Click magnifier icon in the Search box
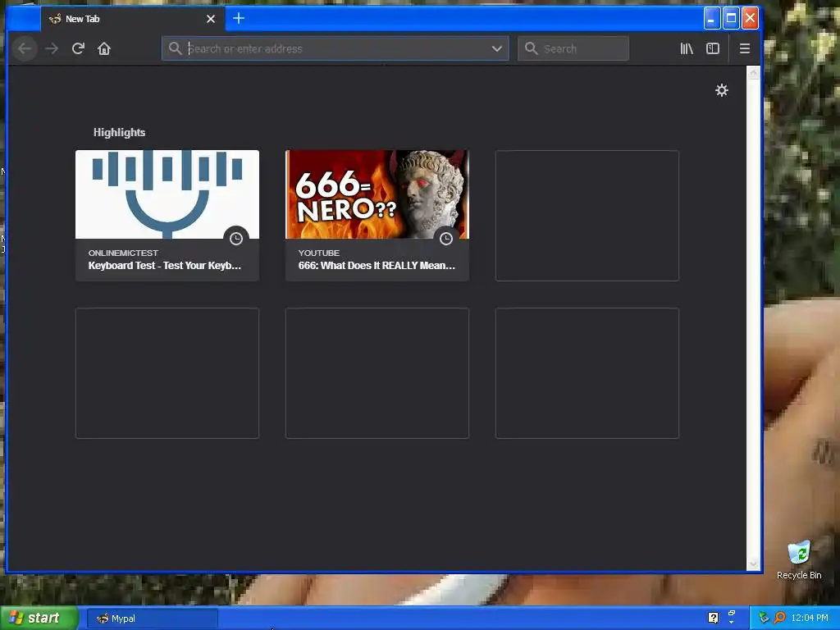The width and height of the screenshot is (840, 630). tap(531, 48)
